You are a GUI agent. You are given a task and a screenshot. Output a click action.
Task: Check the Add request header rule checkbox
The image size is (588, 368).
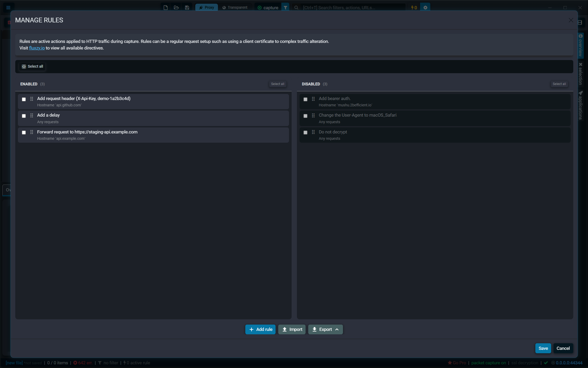24,99
